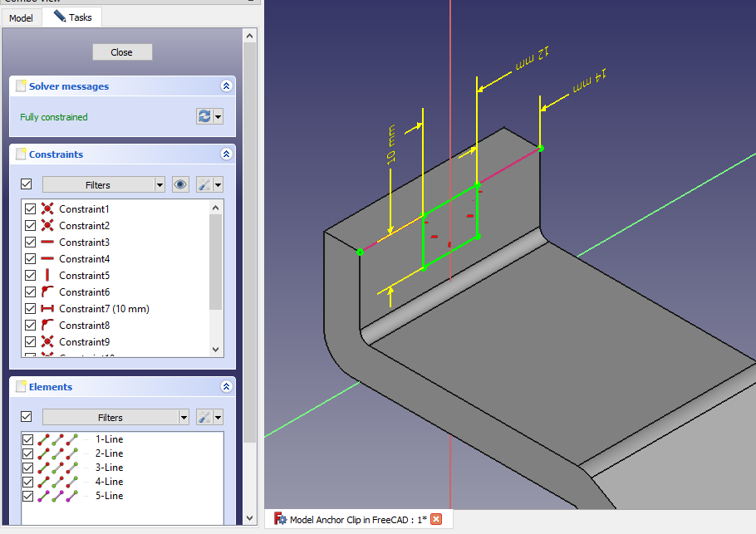Collapse the Solver messages panel

(x=226, y=86)
